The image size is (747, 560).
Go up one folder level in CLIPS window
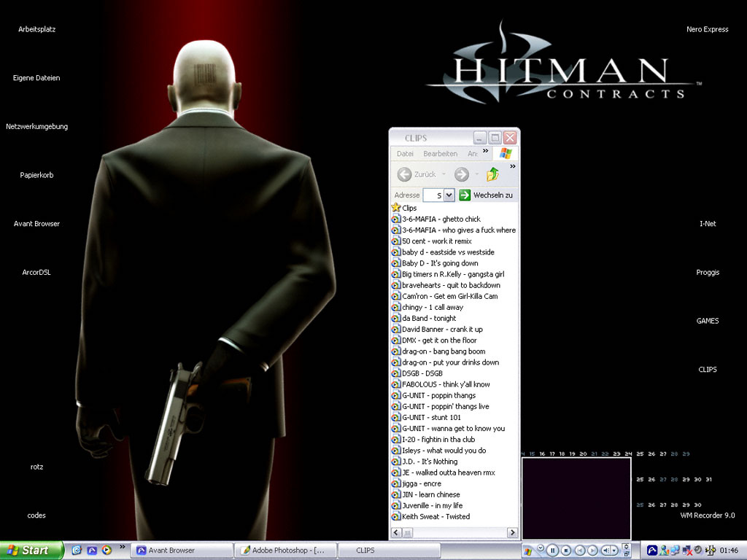pos(492,174)
